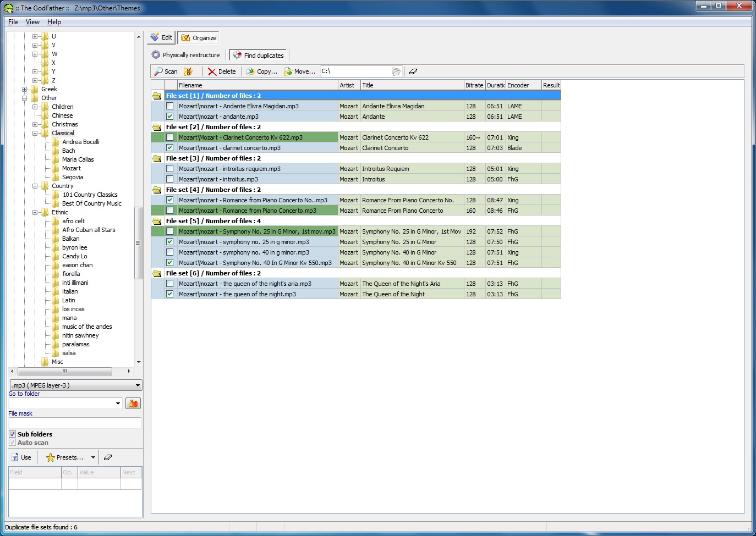Click the Artist column header

(349, 85)
